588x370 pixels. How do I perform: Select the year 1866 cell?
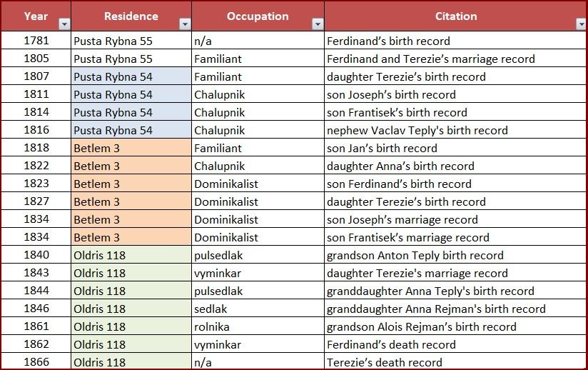tap(36, 362)
